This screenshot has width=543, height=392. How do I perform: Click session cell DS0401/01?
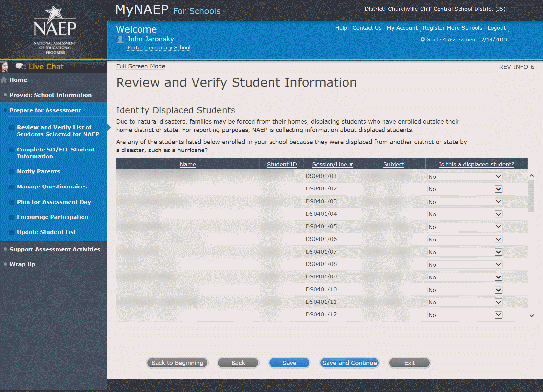pyautogui.click(x=321, y=176)
